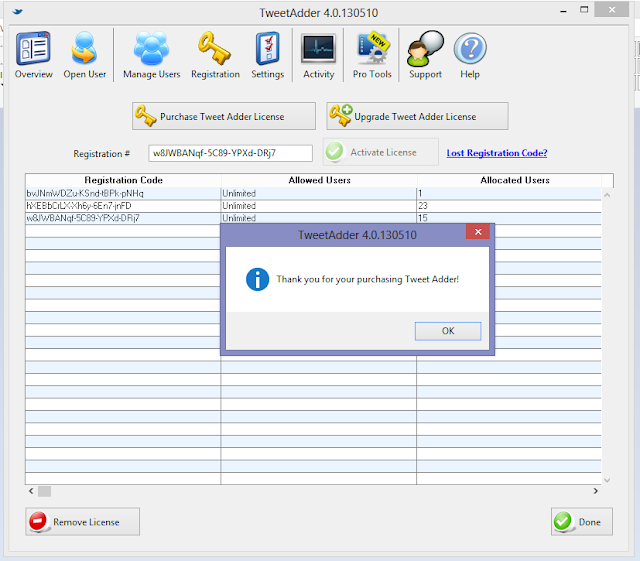Select the Allowed Users column header
The image size is (640, 561).
click(x=319, y=180)
